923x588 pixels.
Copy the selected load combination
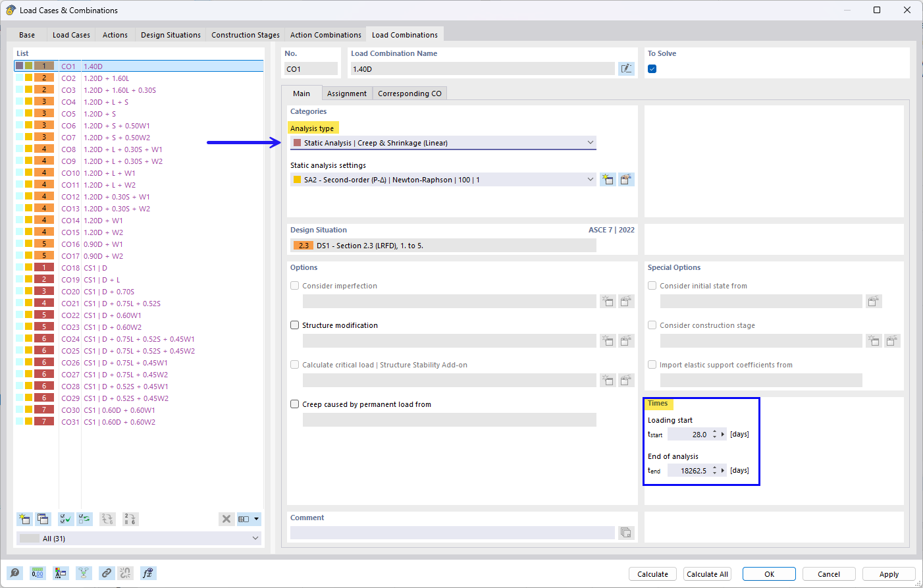(x=43, y=519)
